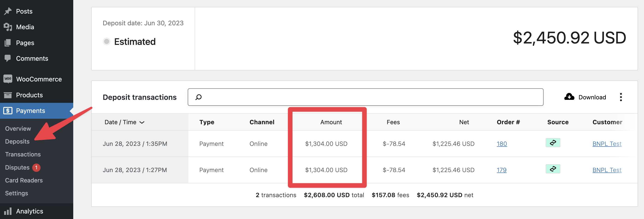Click the Posts pushpin icon
The width and height of the screenshot is (644, 219).
coord(8,11)
